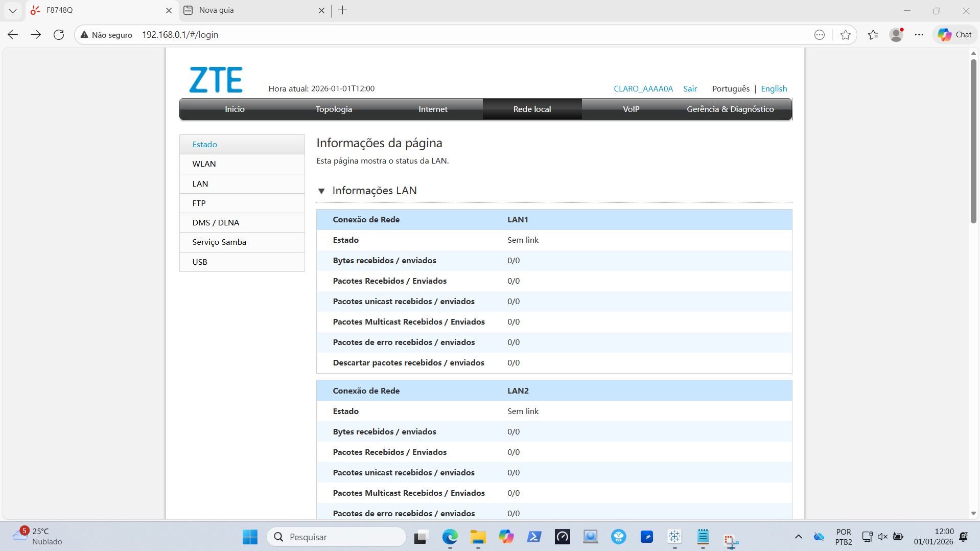Show hidden tray icons

coord(798,537)
